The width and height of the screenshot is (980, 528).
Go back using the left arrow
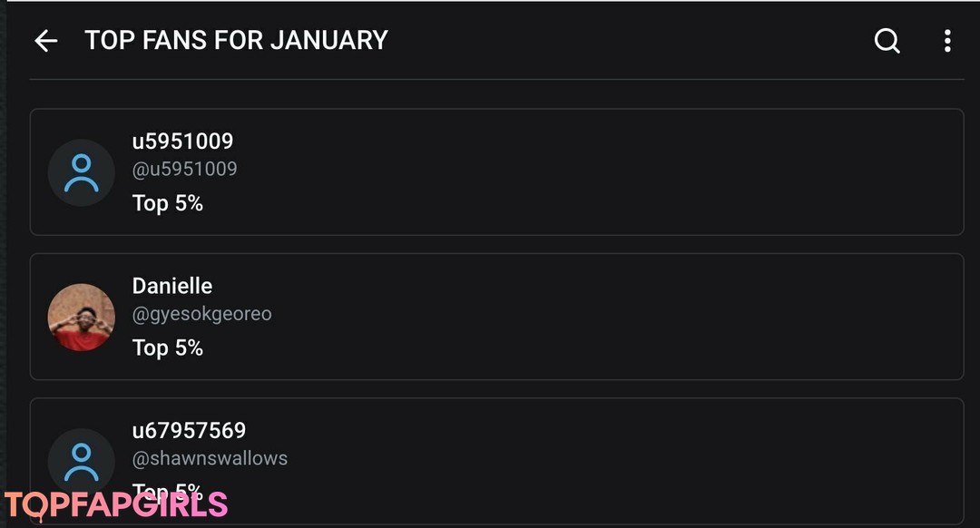pos(45,41)
